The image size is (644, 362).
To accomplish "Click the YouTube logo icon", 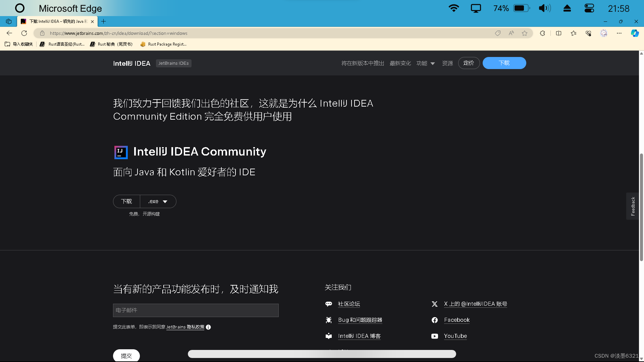I will pos(435,336).
